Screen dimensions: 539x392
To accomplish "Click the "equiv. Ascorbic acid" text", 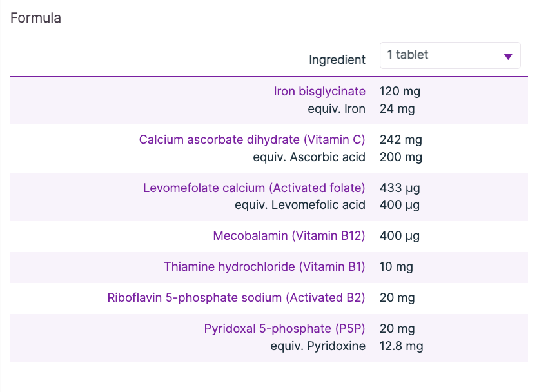I will [309, 157].
